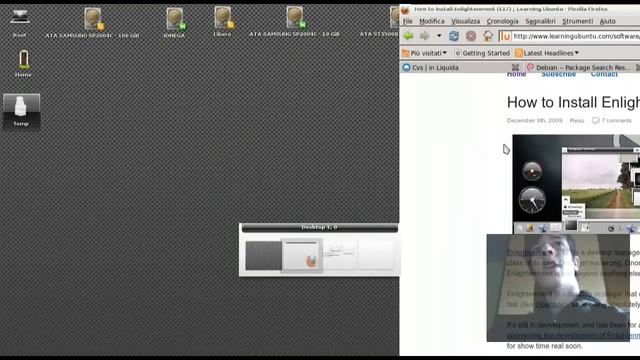The width and height of the screenshot is (640, 360).
Task: Click the folder icon beside Più visitati
Action: point(406,53)
